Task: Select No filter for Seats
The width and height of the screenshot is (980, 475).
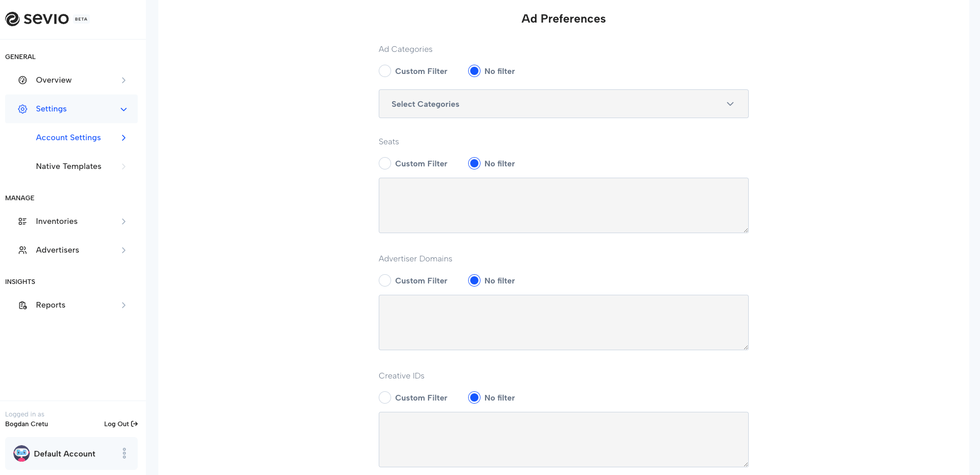Action: [473, 163]
